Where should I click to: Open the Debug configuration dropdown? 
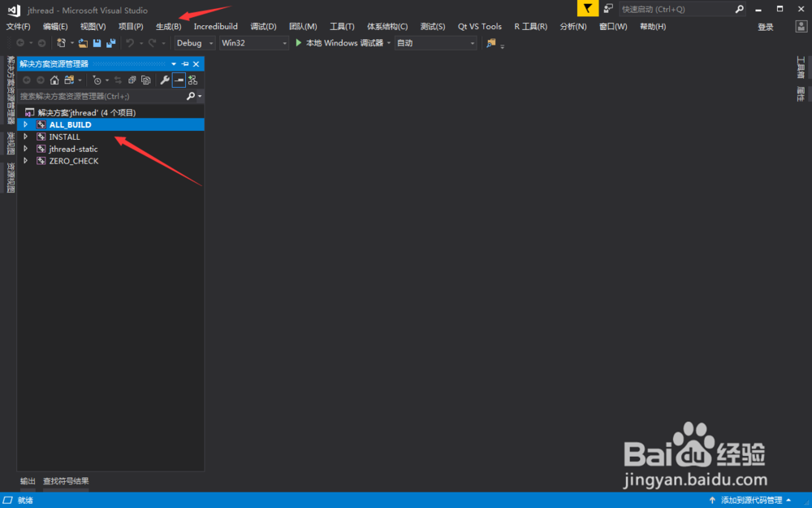(x=195, y=43)
